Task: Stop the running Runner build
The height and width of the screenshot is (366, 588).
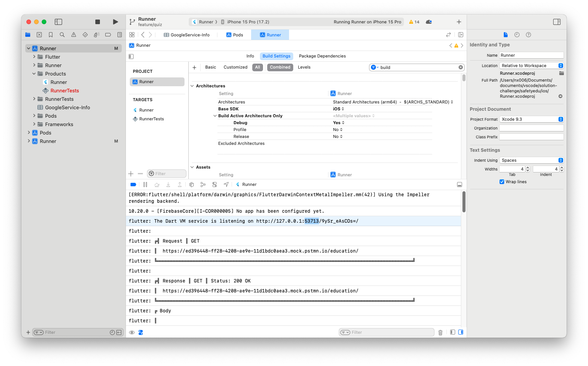Action: [98, 22]
